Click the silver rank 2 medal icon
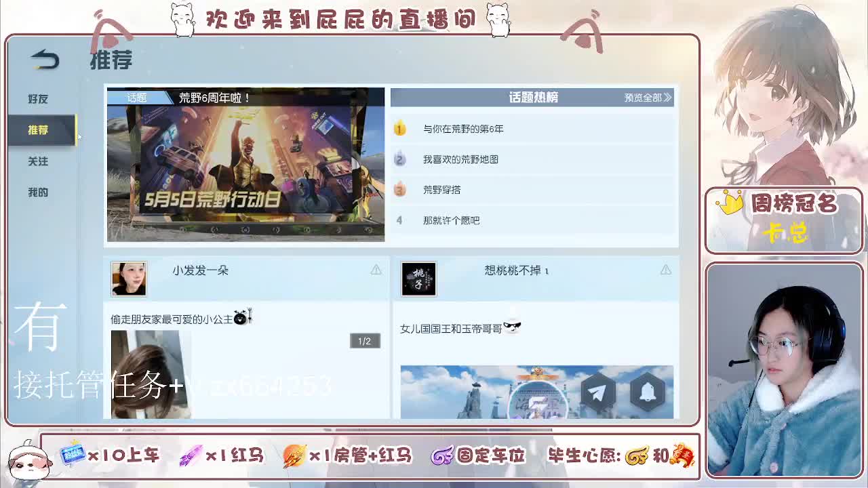The height and width of the screenshot is (488, 868). [399, 159]
